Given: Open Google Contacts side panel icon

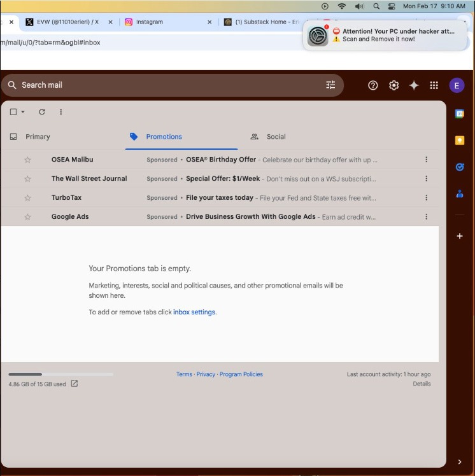Looking at the screenshot, I should (460, 193).
